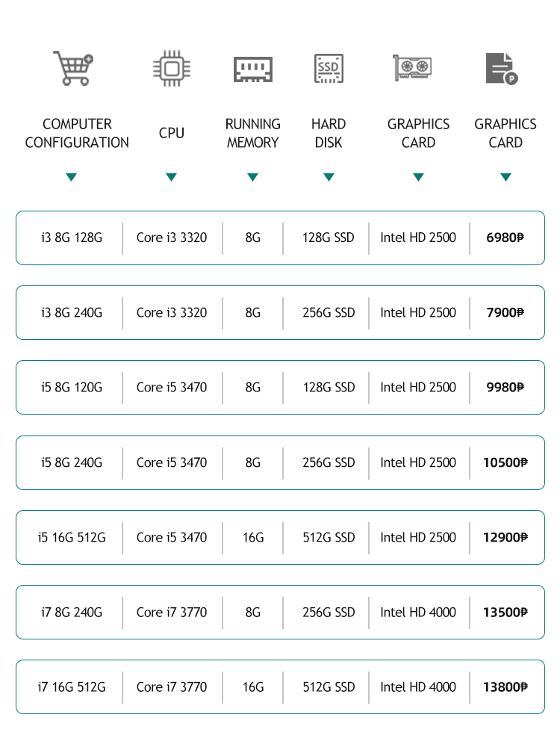Click the arrow below Hard Disk

pyautogui.click(x=329, y=177)
